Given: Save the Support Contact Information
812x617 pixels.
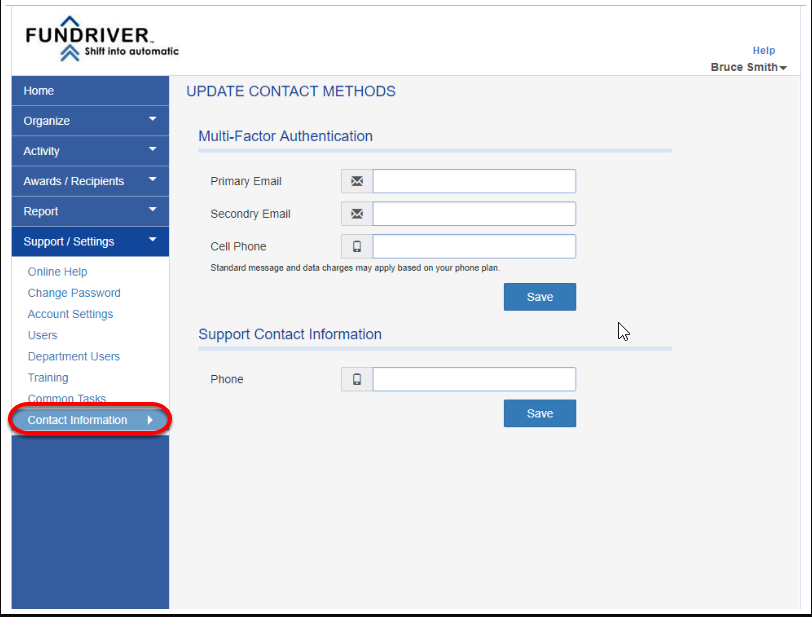Looking at the screenshot, I should [x=540, y=413].
